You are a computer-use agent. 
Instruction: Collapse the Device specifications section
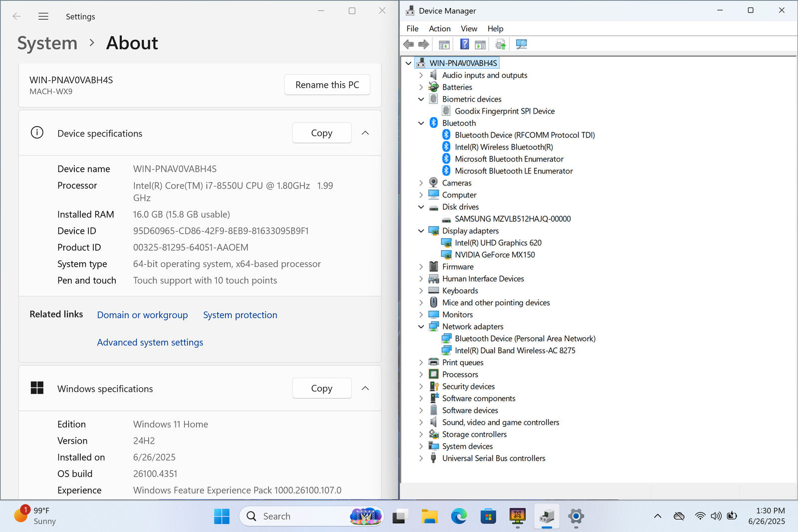[365, 133]
